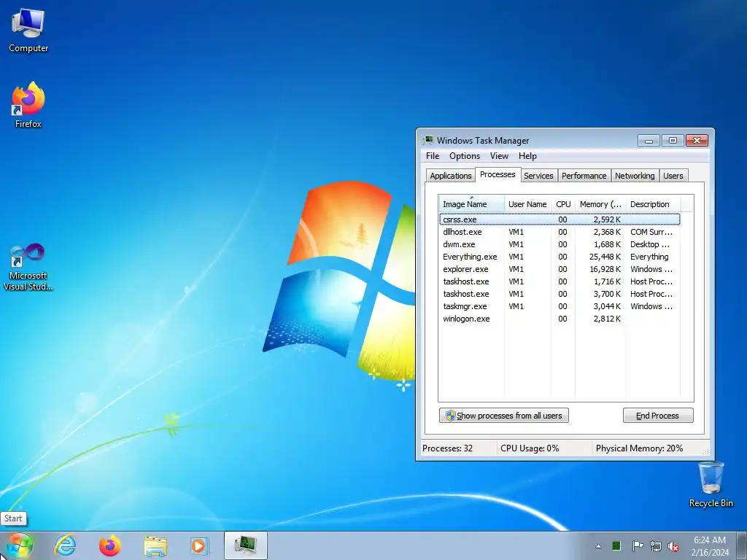Click the COM Surr... description cell
The width and height of the screenshot is (747, 560).
tap(651, 232)
